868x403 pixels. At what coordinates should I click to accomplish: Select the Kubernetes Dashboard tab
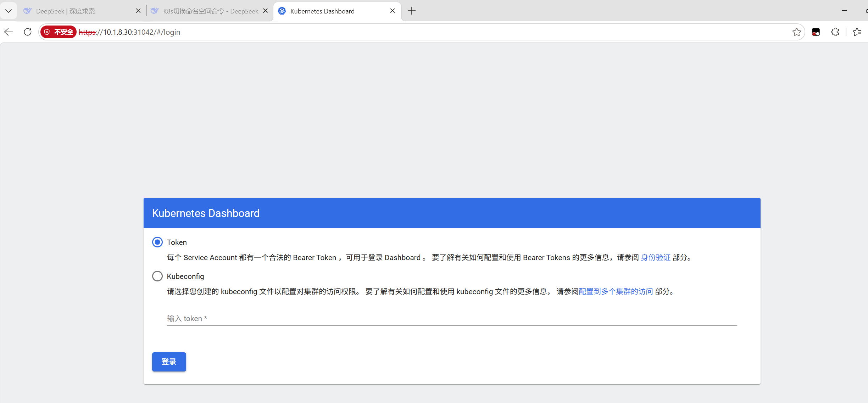[337, 11]
